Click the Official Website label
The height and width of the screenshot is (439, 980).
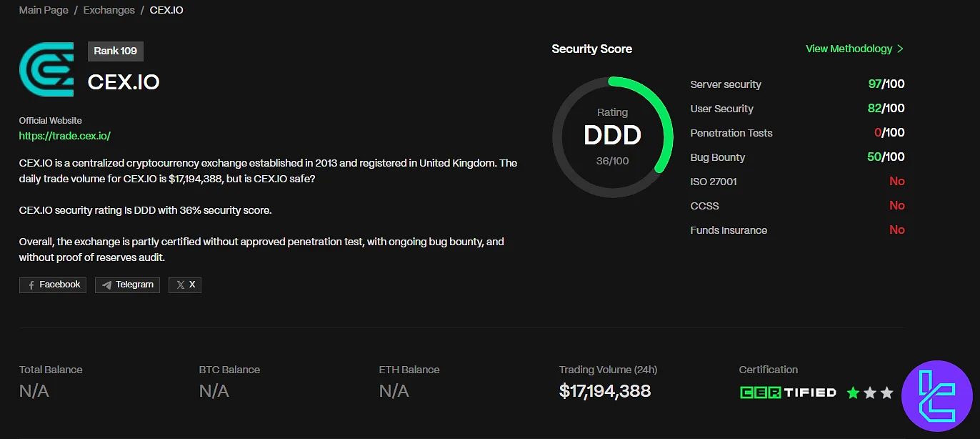coord(51,121)
